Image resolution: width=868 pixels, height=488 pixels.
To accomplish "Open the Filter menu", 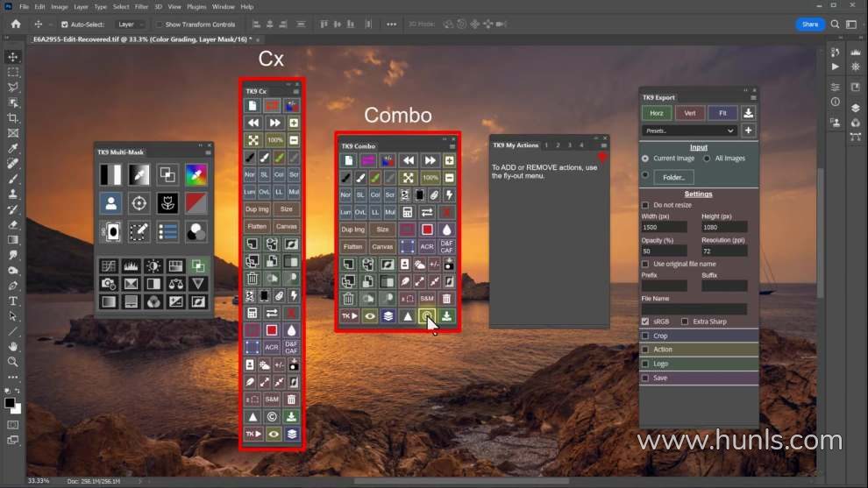I will (x=141, y=7).
